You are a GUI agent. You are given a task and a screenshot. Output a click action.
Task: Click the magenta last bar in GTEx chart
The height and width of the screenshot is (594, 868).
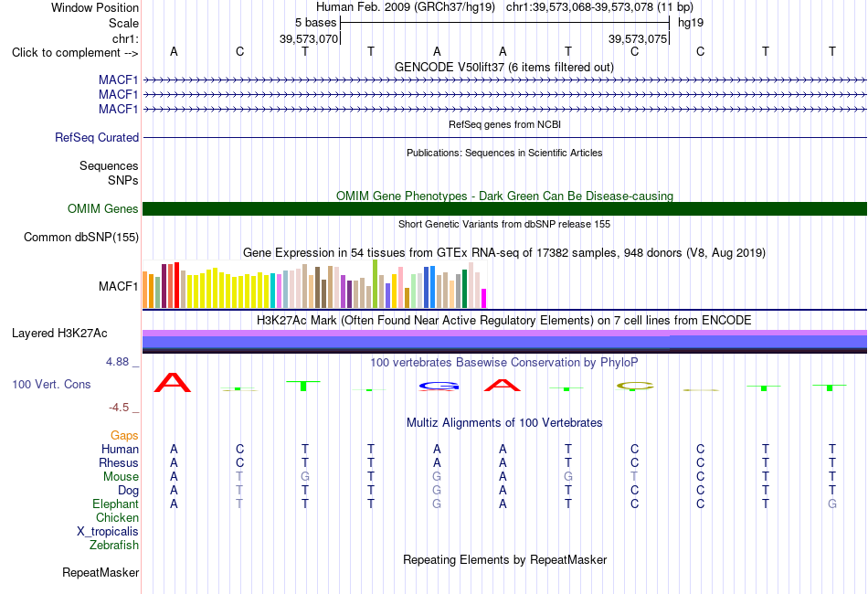(x=483, y=299)
